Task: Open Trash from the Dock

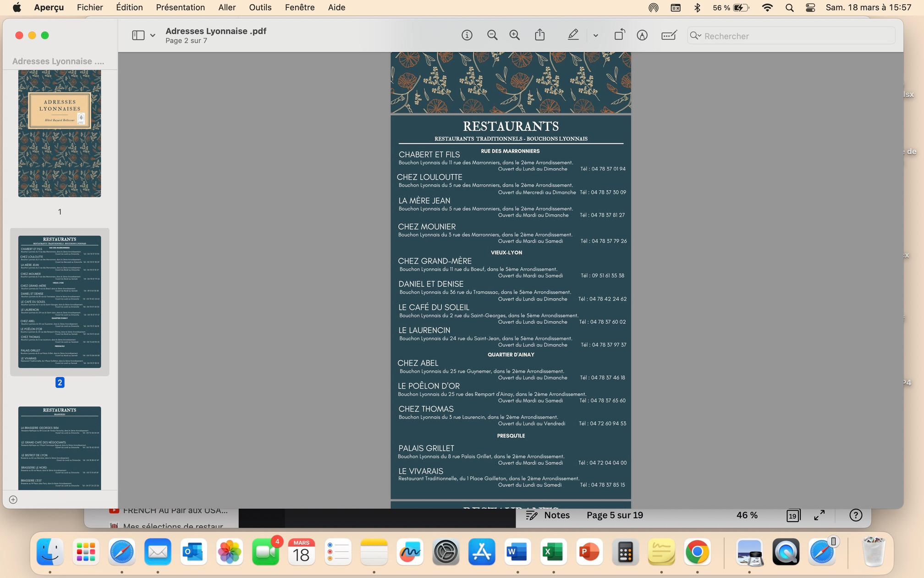Action: 874,551
